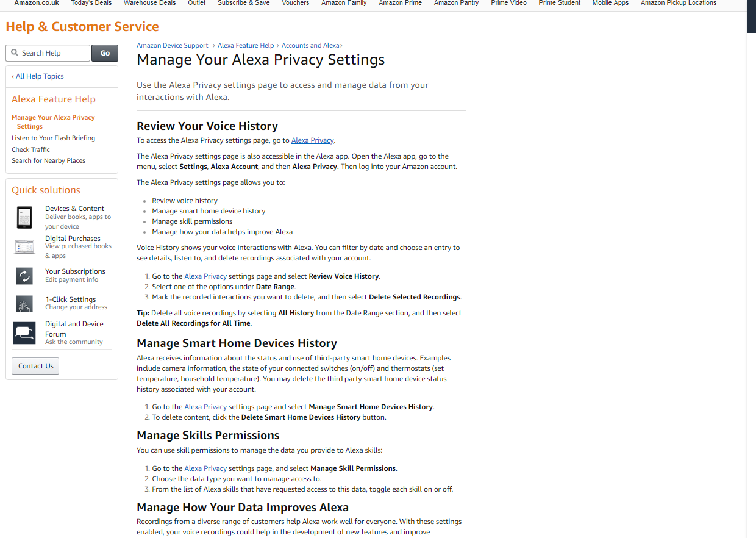Open Listen to Your Flash Briefing topic
Image resolution: width=756 pixels, height=538 pixels.
pos(54,138)
